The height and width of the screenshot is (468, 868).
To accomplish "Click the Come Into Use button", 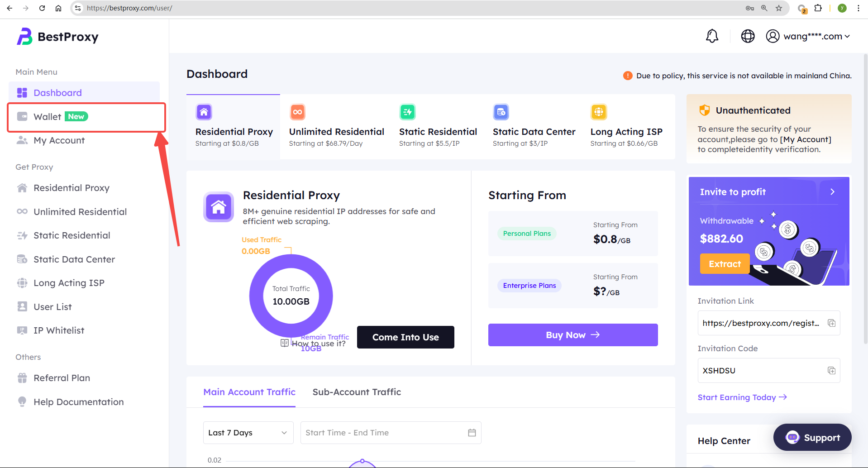I will (405, 337).
